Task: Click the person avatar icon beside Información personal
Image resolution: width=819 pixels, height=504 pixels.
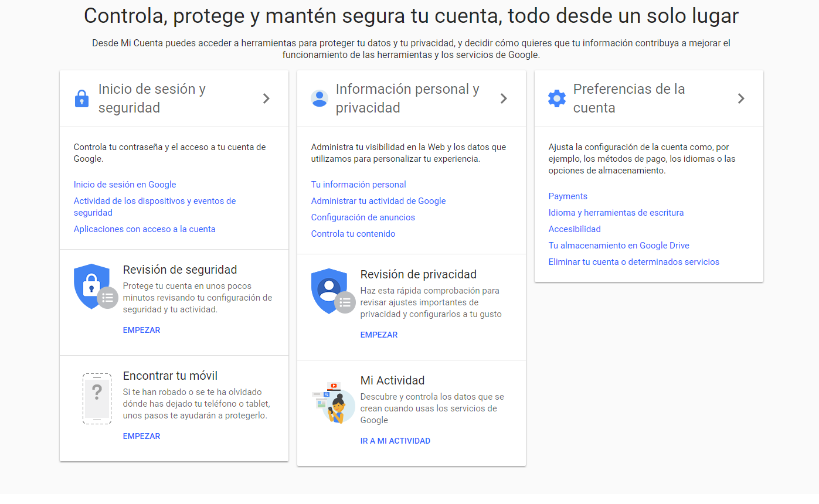Action: 320,98
